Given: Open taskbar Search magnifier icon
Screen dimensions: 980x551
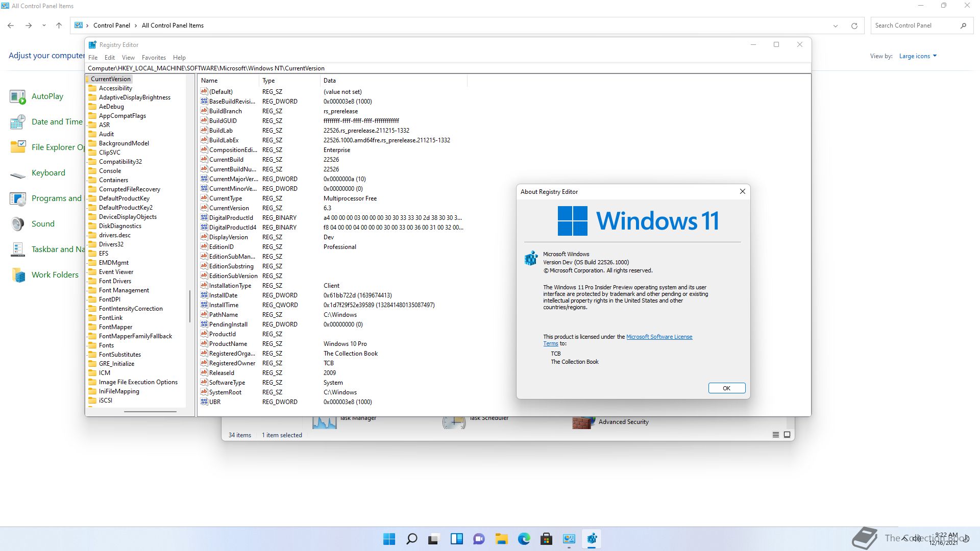Looking at the screenshot, I should pos(411,539).
